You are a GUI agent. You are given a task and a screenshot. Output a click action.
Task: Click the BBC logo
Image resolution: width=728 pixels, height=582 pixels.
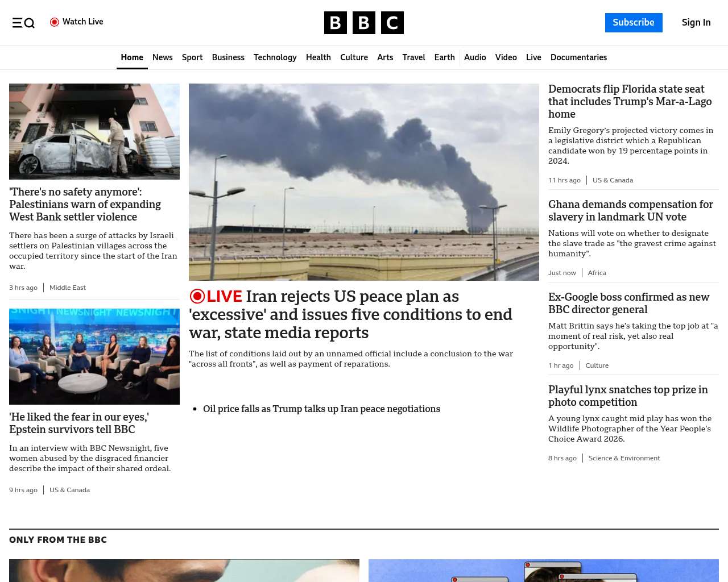pyautogui.click(x=364, y=23)
